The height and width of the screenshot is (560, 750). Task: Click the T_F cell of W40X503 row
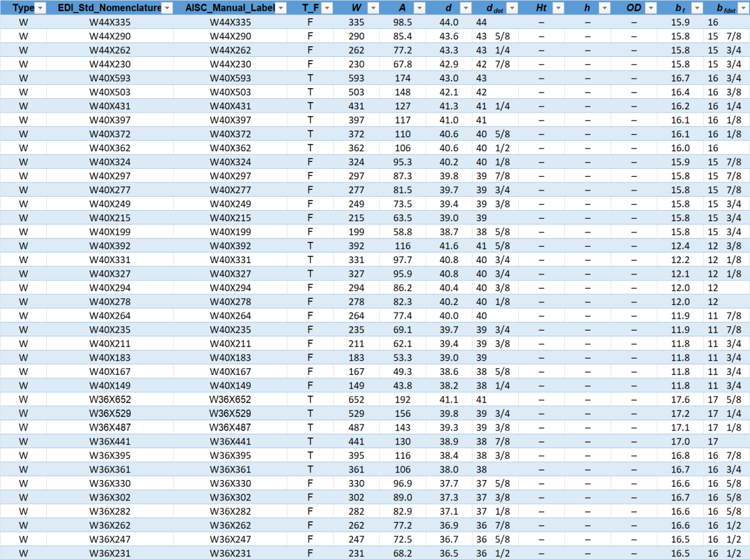click(310, 92)
